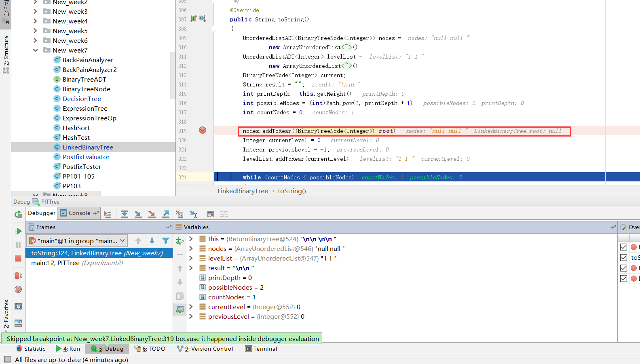Click the Step Over debug icon
Screen dimensions: 640x364
click(125, 214)
